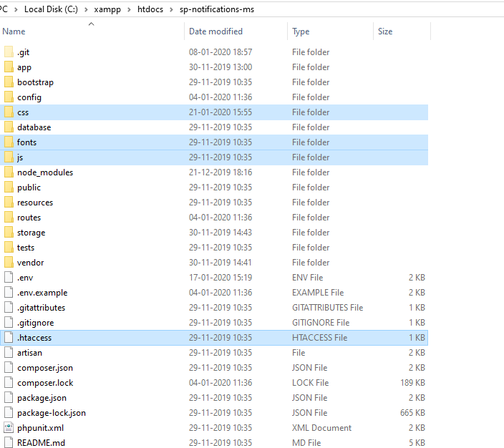Select the css folder icon
The width and height of the screenshot is (504, 448).
click(x=9, y=112)
